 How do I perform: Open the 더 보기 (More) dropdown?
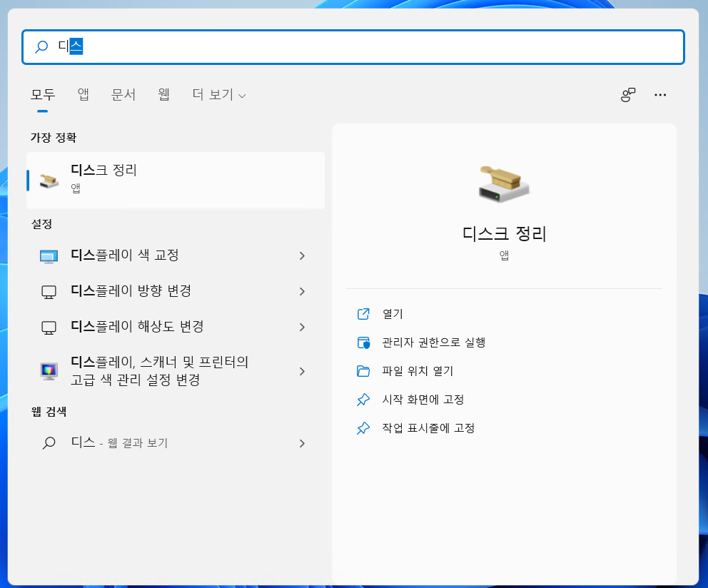click(216, 94)
